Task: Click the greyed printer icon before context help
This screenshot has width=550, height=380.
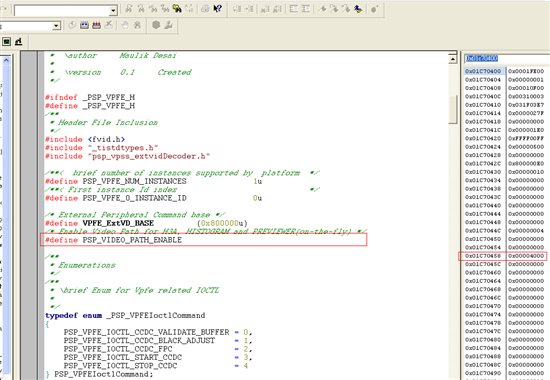Action: pos(205,9)
